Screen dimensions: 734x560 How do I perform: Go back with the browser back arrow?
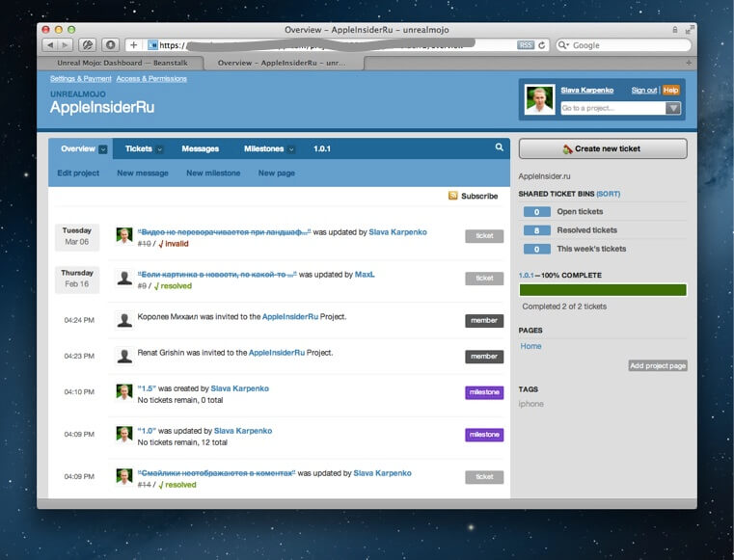click(x=50, y=45)
